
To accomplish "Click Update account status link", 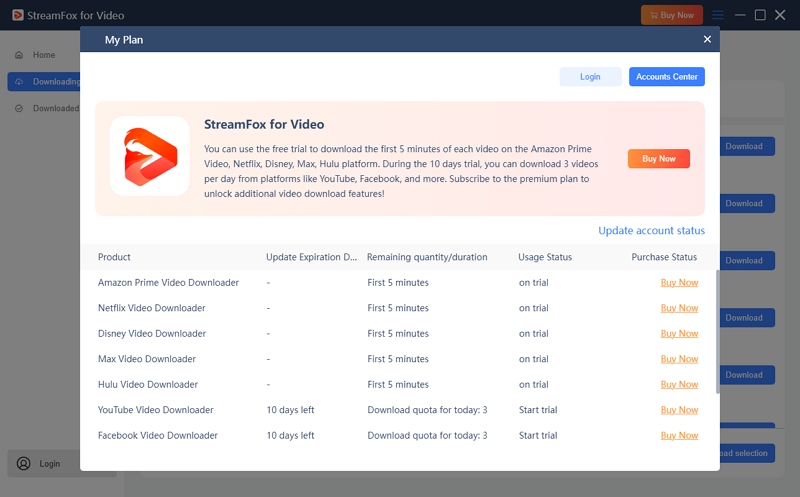I will (x=651, y=231).
